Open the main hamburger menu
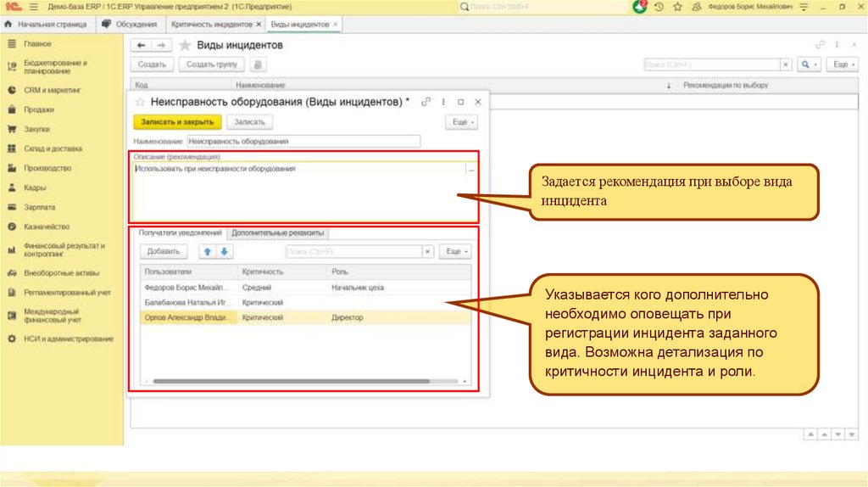Screen dimensions: 868x487 point(34,7)
